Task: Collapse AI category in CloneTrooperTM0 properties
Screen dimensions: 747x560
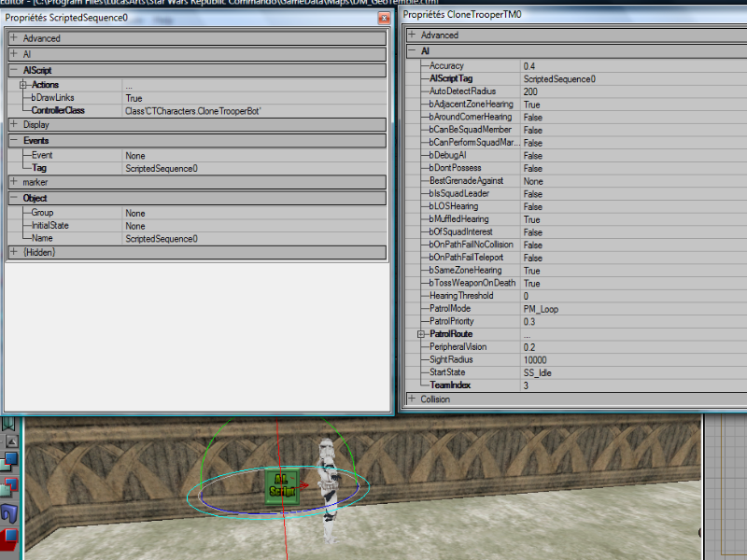Action: [412, 51]
